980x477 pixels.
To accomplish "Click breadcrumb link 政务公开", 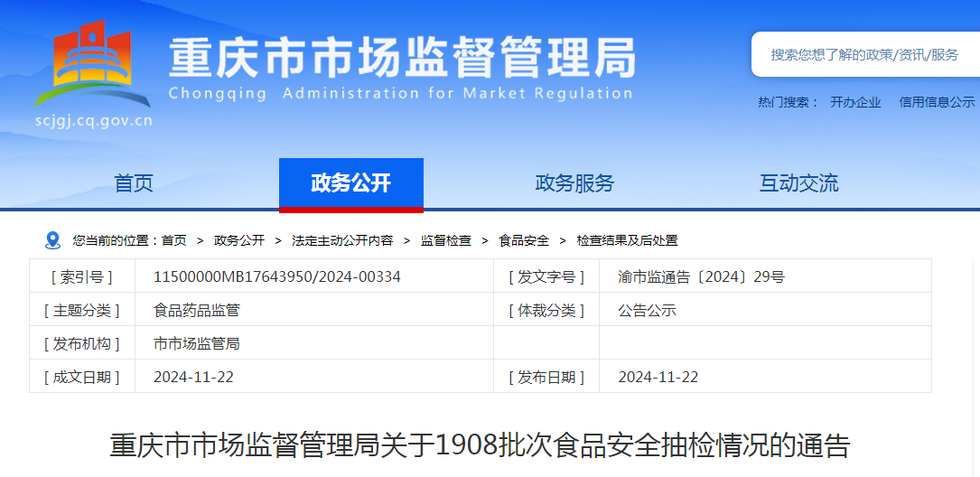I will pyautogui.click(x=239, y=240).
